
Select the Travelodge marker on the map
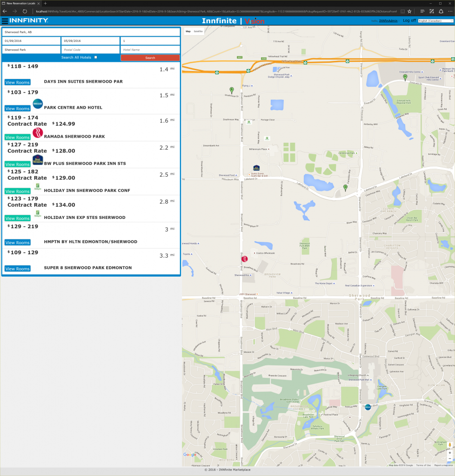point(368,407)
